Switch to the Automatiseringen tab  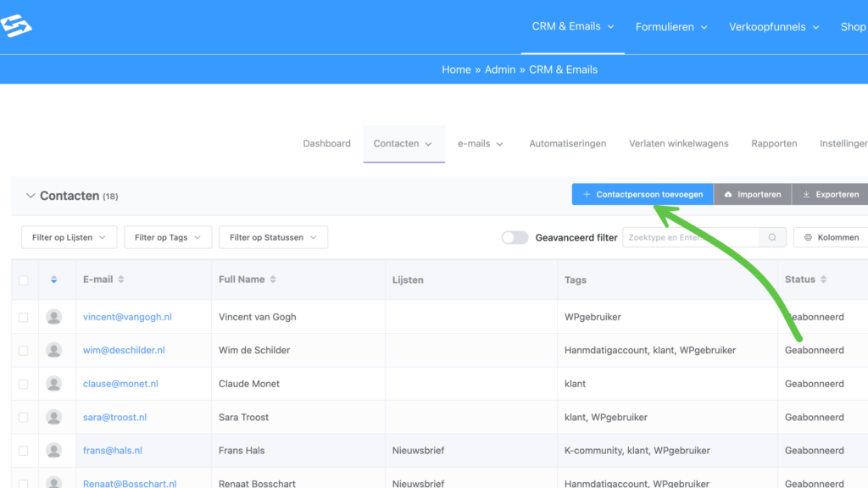(567, 144)
